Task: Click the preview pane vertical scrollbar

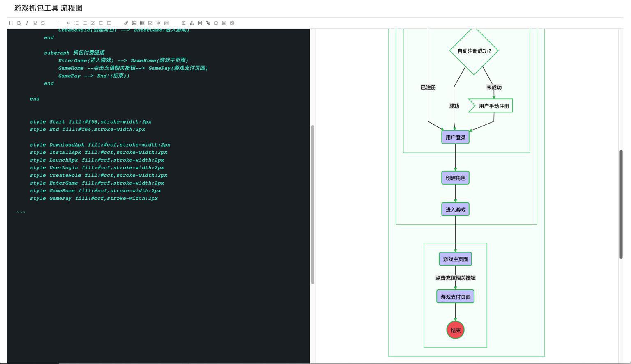Action: click(x=621, y=204)
